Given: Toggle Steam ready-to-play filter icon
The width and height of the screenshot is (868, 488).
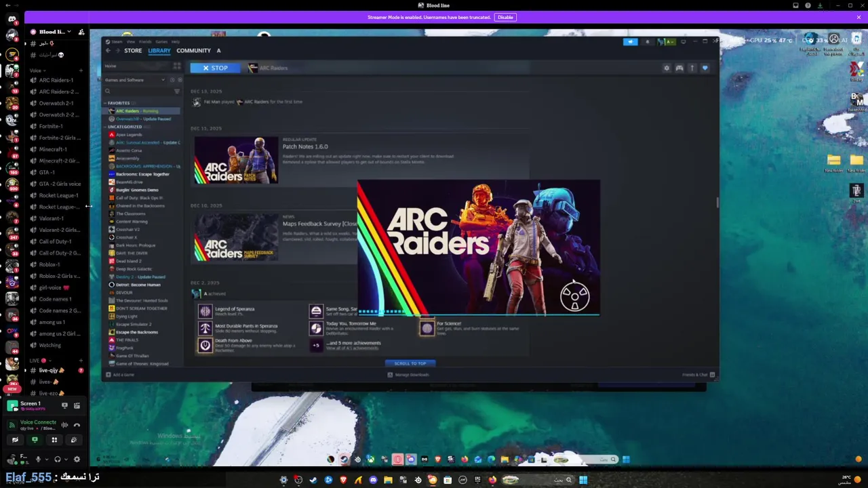Looking at the screenshot, I should [179, 80].
